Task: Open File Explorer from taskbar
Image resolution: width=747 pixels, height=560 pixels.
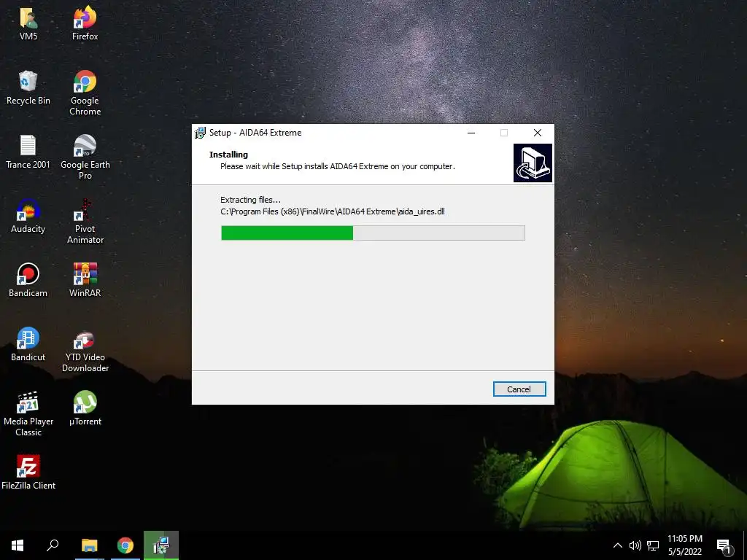Action: click(x=89, y=545)
